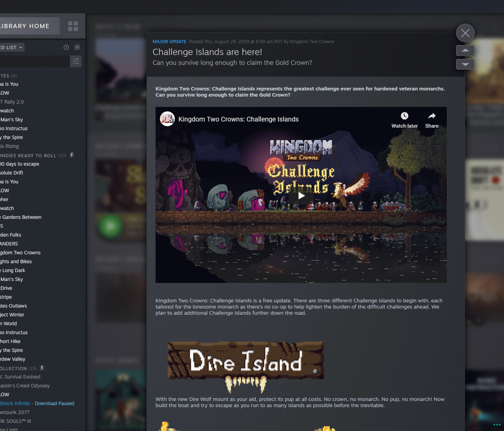Open advanced filter settings icon beside search
This screenshot has height=431, width=504.
coord(76,61)
